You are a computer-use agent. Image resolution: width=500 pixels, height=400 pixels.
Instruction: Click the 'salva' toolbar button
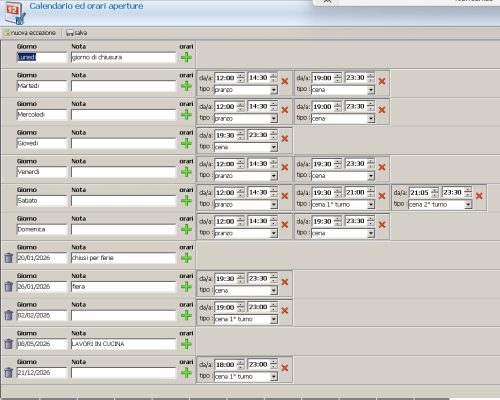[77, 33]
